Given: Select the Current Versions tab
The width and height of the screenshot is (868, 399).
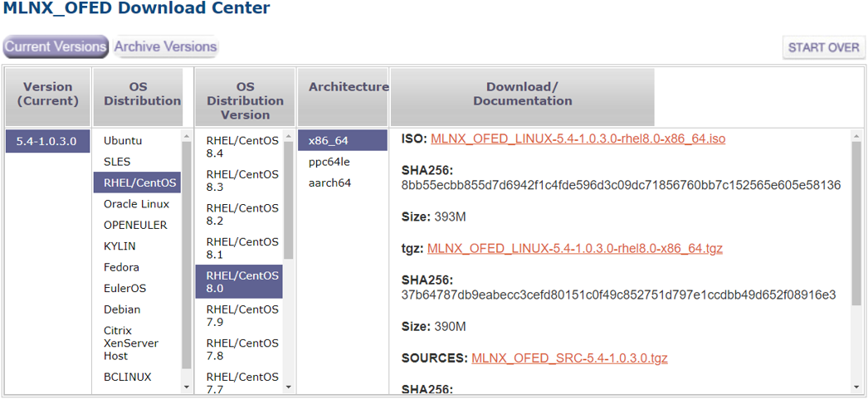Looking at the screenshot, I should tap(56, 47).
